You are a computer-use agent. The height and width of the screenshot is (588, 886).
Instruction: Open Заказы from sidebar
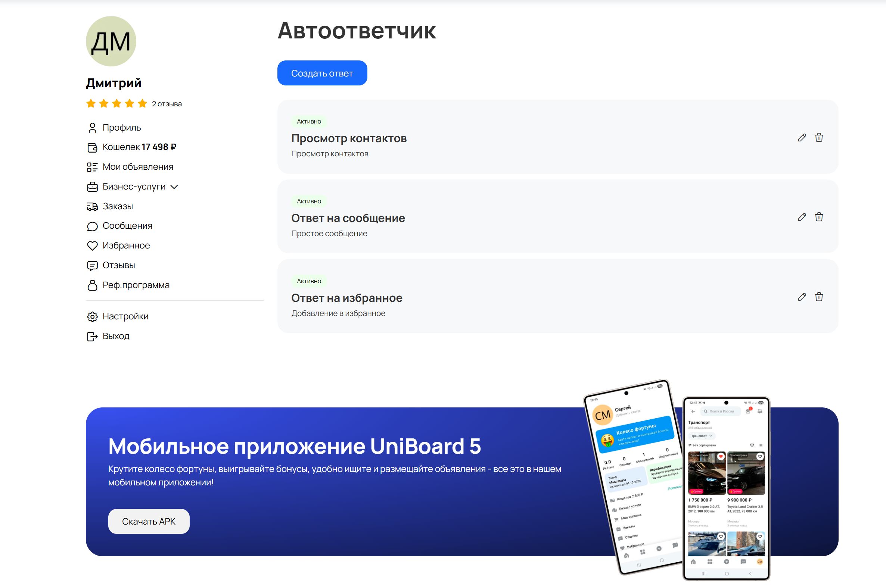118,206
